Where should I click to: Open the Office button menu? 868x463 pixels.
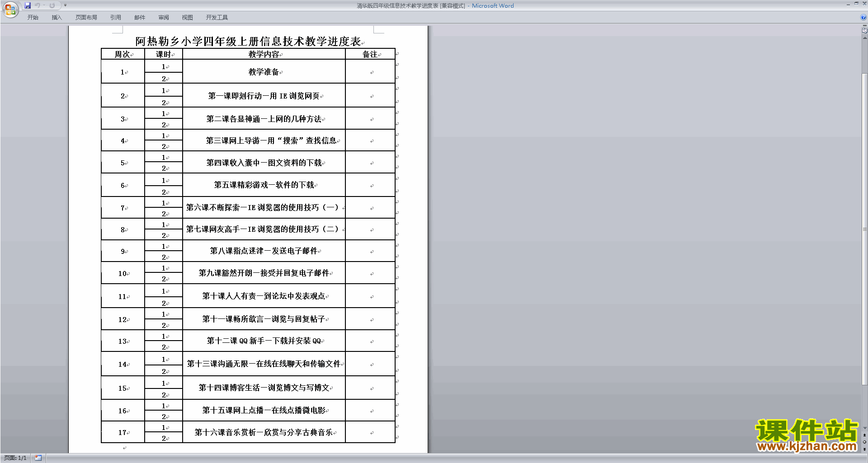10,9
